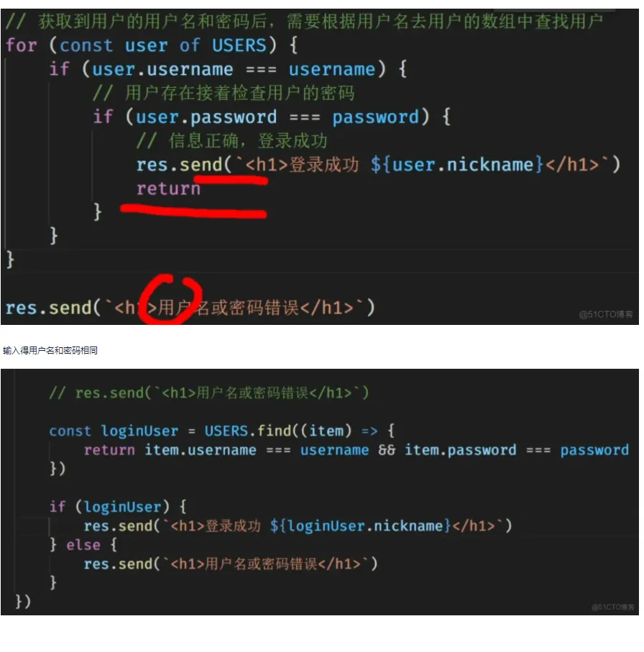This screenshot has width=644, height=652.
Task: Click the 'for' keyword in loop header
Action: (22, 45)
